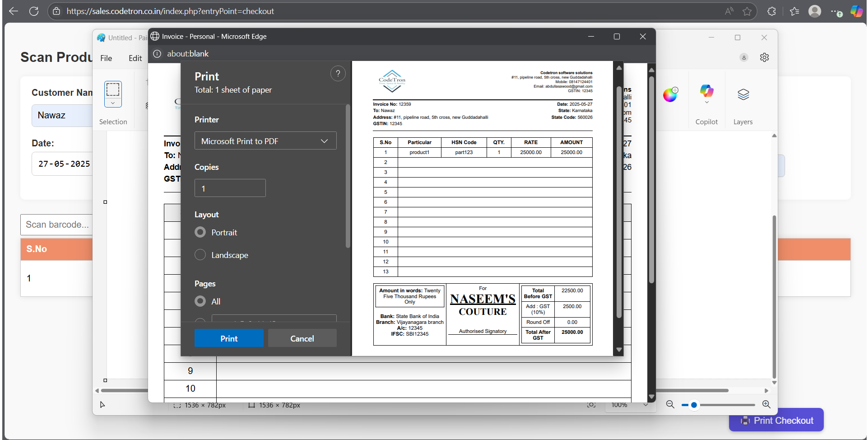Cancel the print dialog
The image size is (868, 440).
click(x=302, y=338)
